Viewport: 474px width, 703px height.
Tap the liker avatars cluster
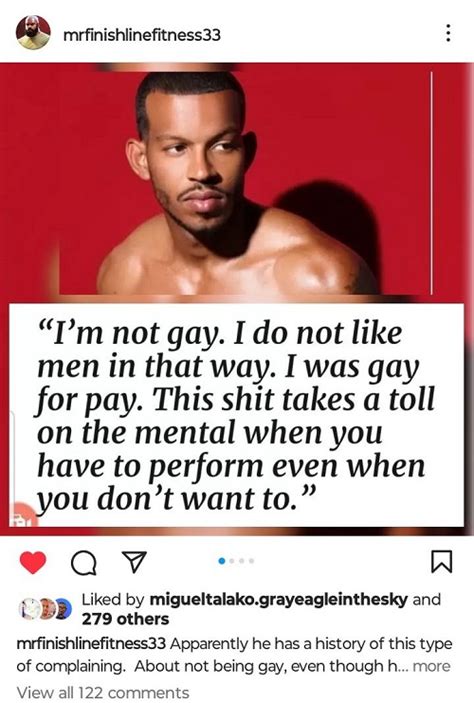[45, 609]
